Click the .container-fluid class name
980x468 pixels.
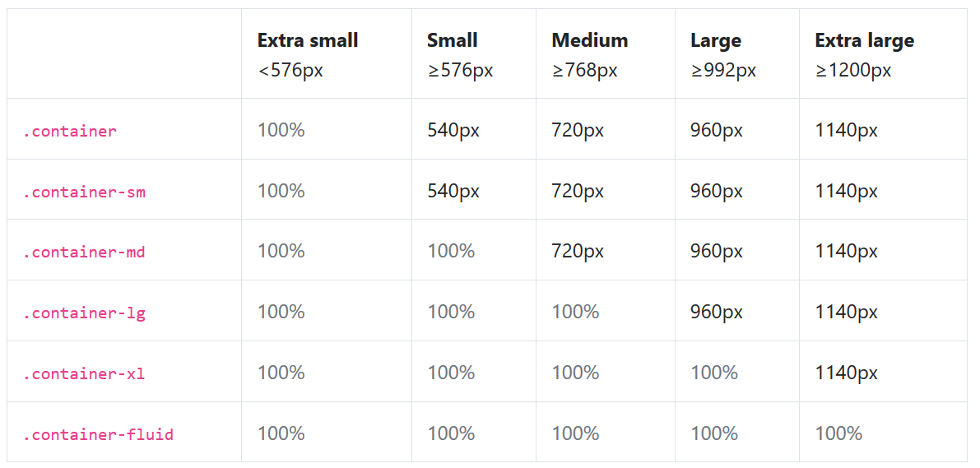coord(98,434)
